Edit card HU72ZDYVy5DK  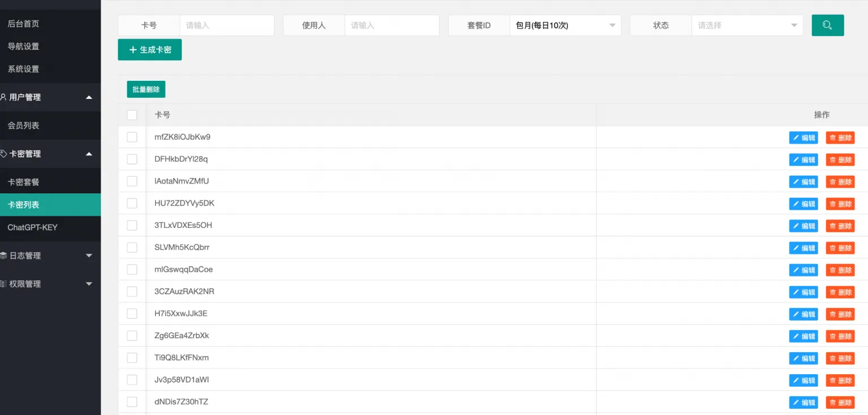(804, 204)
